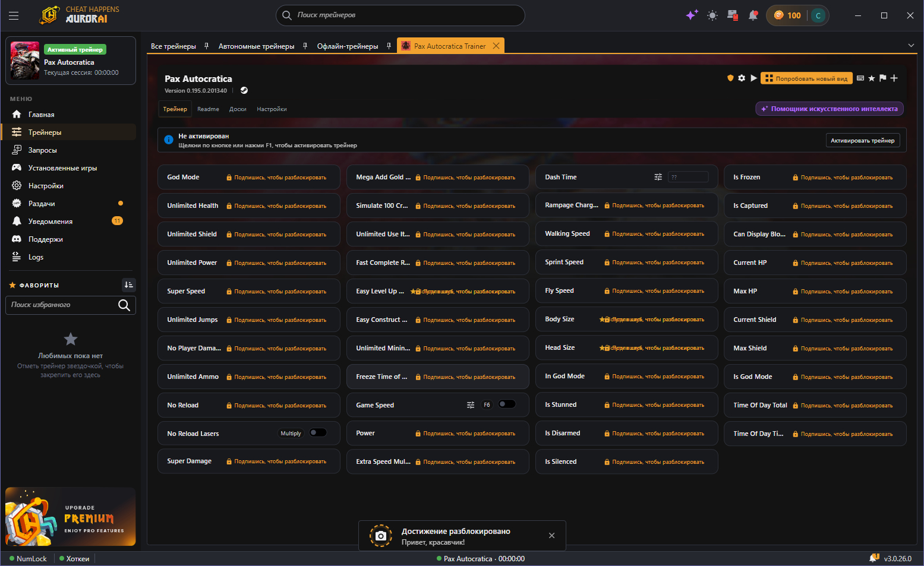Click the Upgrade Premium banner
Screen dimensions: 924x566
pos(71,517)
